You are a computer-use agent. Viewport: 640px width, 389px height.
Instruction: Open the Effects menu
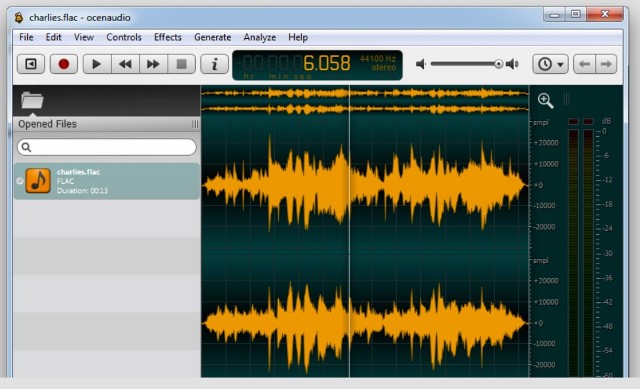tap(167, 37)
